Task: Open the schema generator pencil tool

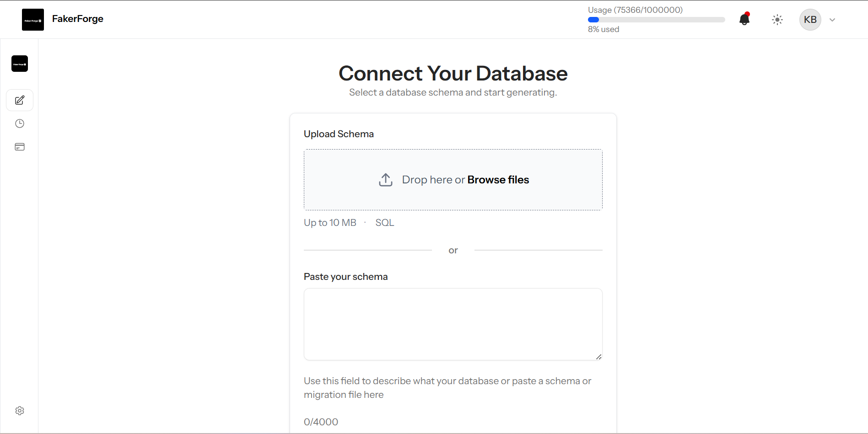Action: tap(19, 100)
